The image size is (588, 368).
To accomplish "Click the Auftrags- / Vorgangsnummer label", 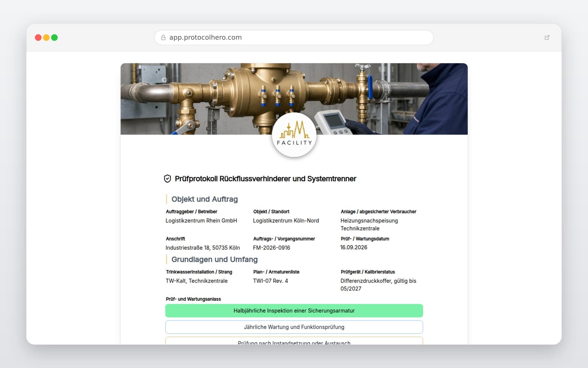I will [x=284, y=239].
